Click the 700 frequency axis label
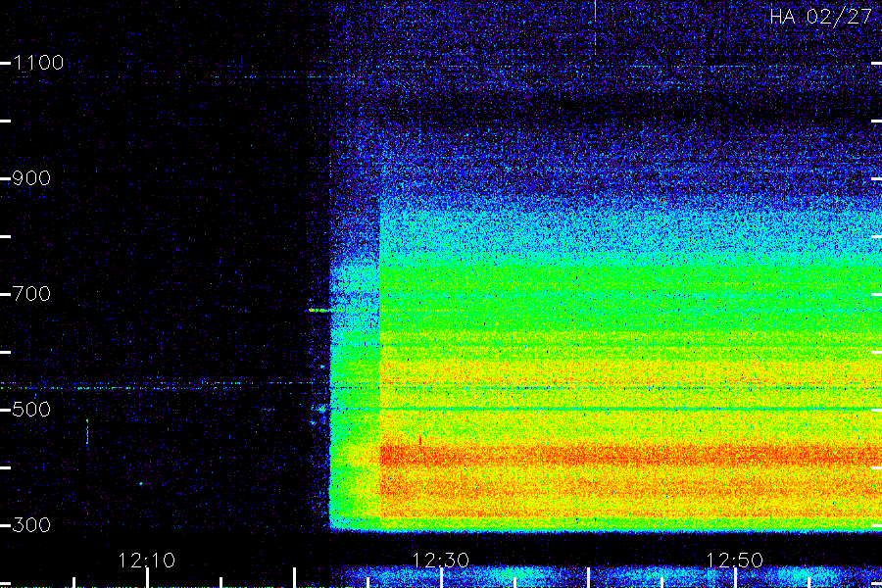Viewport: 882px width, 588px height. [x=31, y=294]
